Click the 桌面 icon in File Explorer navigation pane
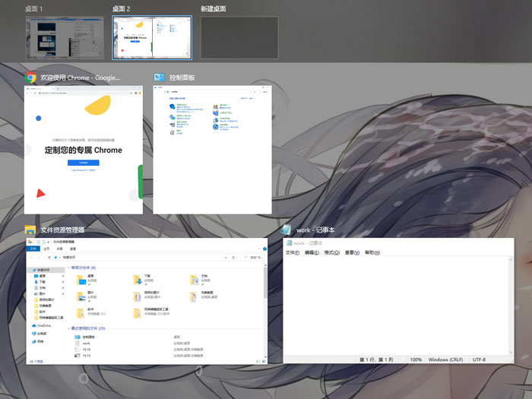 [x=36, y=276]
